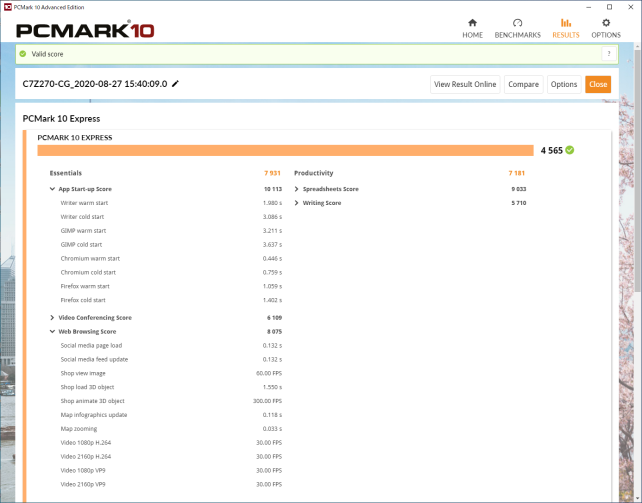Click the Compare button
The width and height of the screenshot is (642, 503).
click(x=523, y=84)
